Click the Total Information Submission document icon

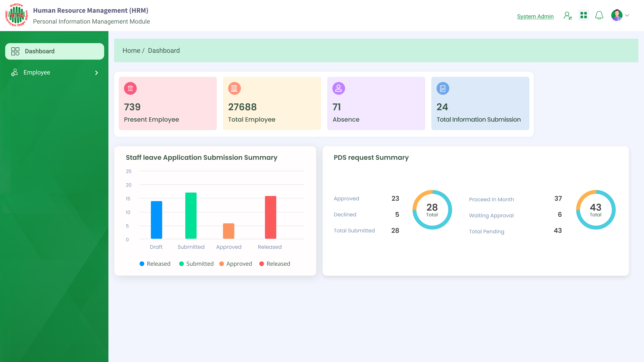click(x=442, y=88)
